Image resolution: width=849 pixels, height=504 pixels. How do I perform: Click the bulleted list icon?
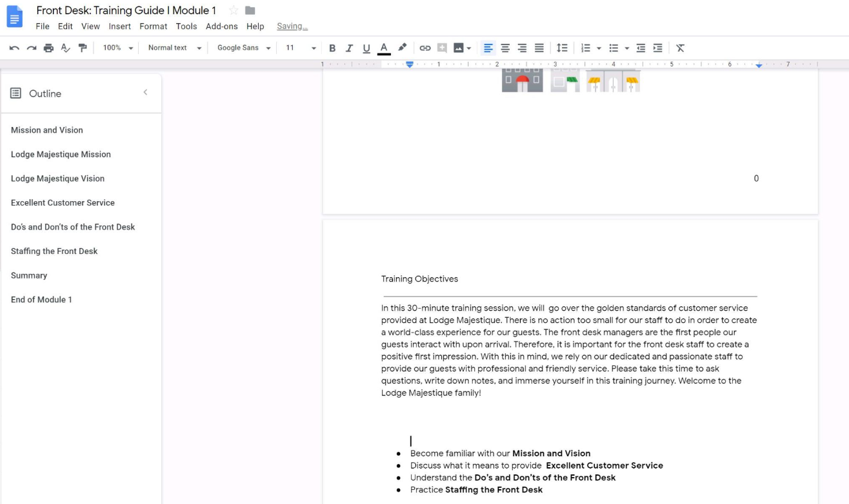tap(614, 48)
